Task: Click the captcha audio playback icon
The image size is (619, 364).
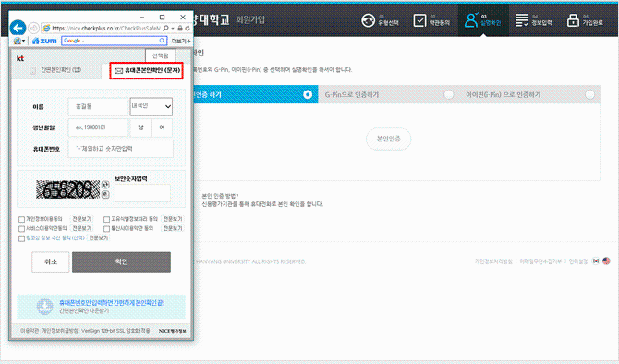Action: [x=105, y=194]
